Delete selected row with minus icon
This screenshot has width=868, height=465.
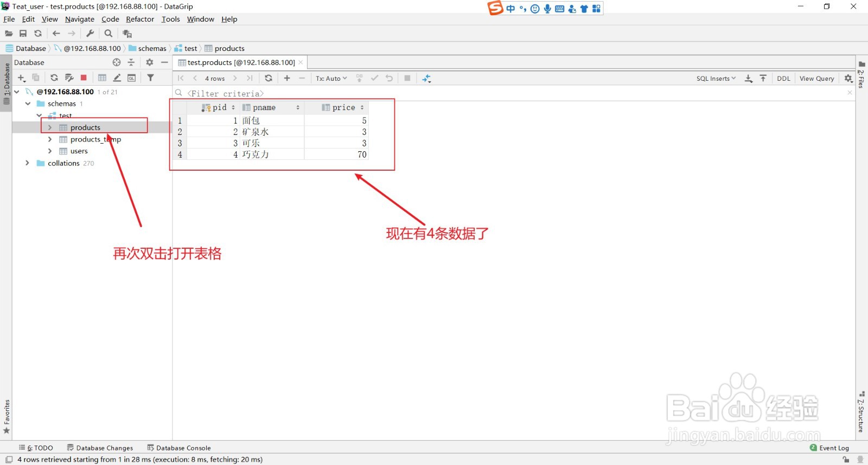pos(302,79)
